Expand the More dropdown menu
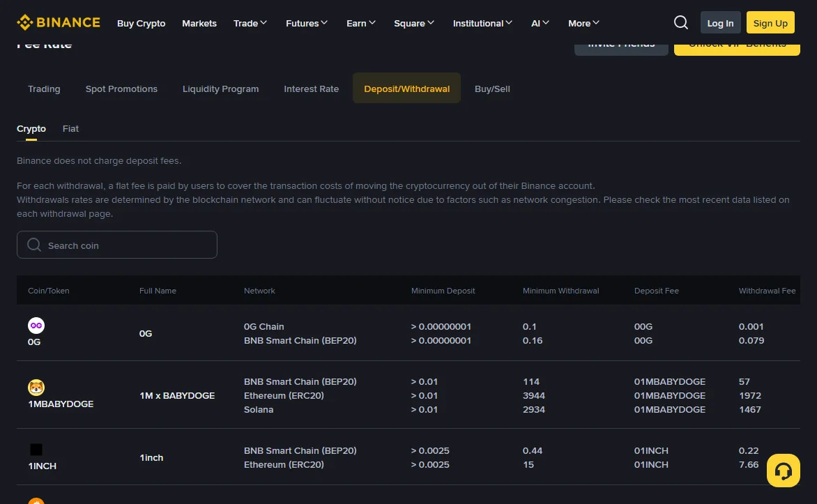The height and width of the screenshot is (504, 817). click(583, 23)
